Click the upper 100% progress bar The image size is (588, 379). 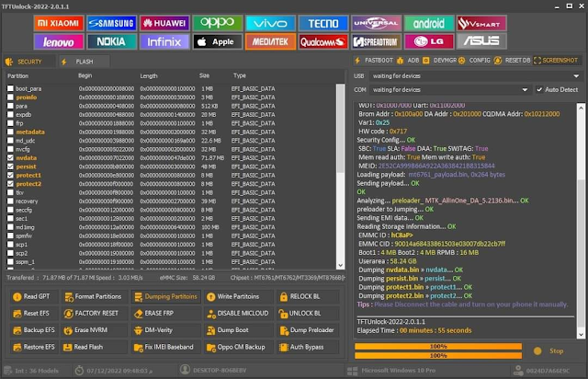coord(438,346)
